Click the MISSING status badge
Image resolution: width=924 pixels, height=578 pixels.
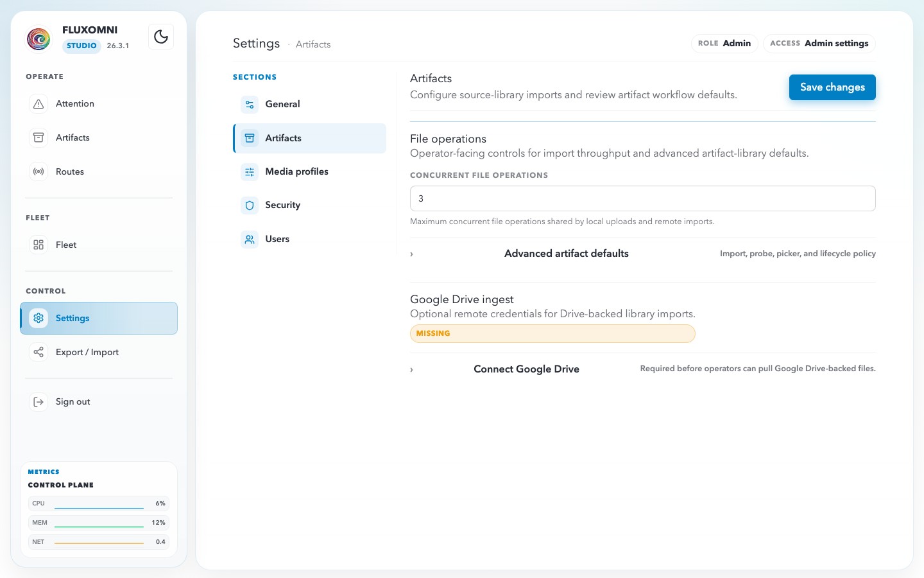tap(552, 334)
